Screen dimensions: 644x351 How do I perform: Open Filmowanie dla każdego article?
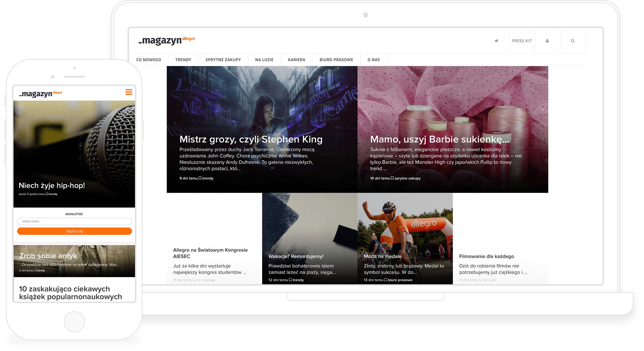tap(486, 256)
